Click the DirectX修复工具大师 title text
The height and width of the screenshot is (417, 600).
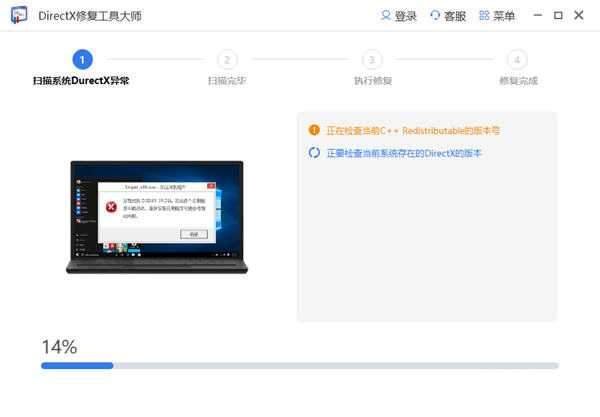tap(90, 16)
